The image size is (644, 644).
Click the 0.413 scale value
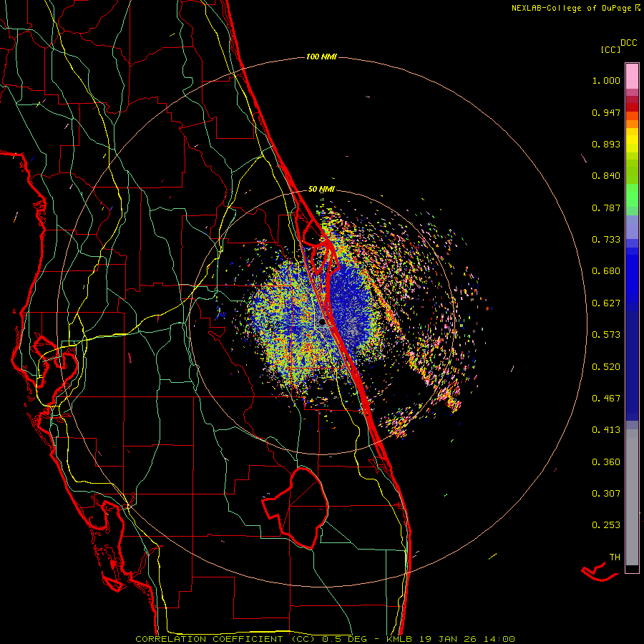606,430
